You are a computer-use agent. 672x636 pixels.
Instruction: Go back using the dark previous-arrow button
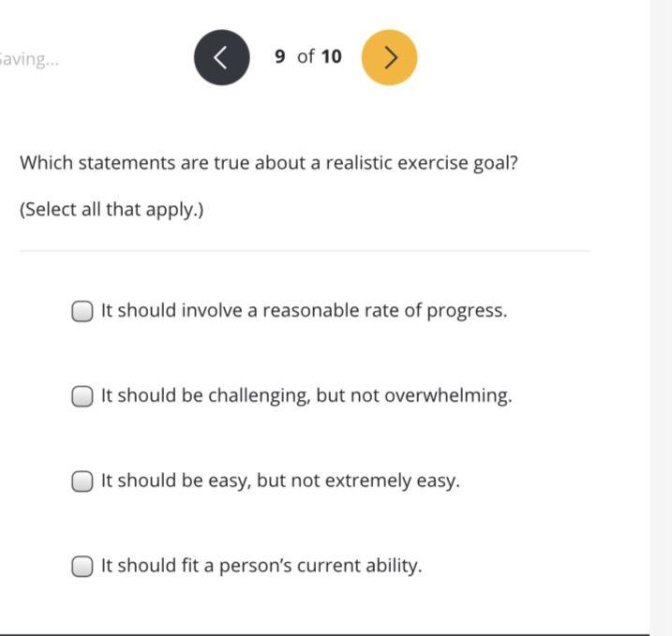click(x=222, y=57)
